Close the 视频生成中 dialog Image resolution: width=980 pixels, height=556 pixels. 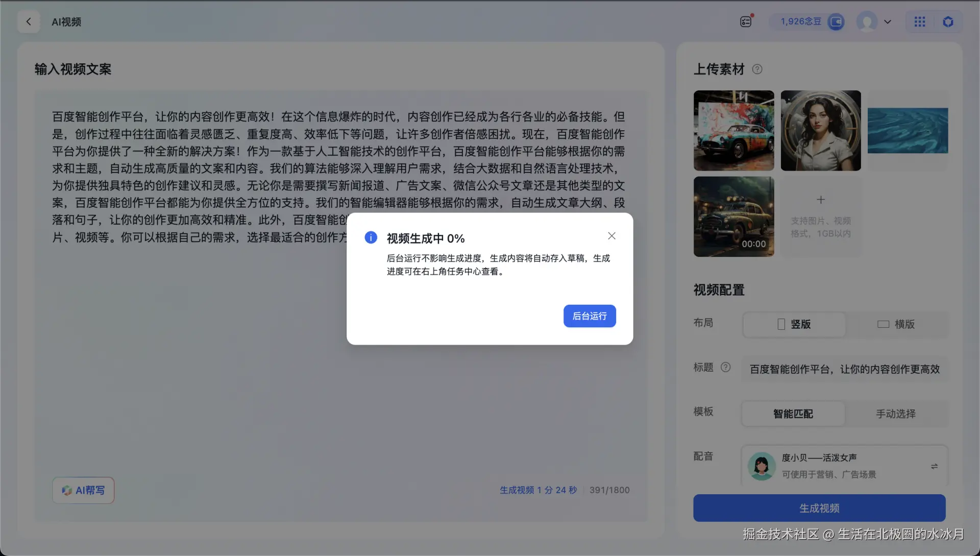tap(611, 236)
